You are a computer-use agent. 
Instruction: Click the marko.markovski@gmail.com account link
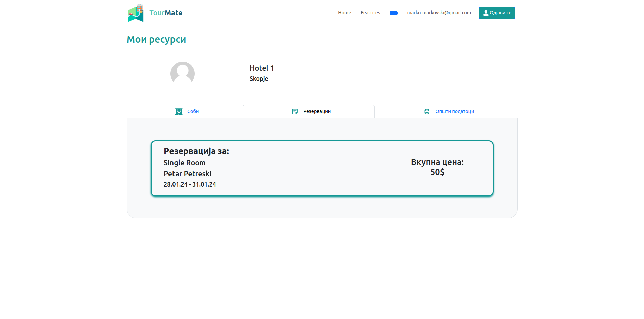439,13
